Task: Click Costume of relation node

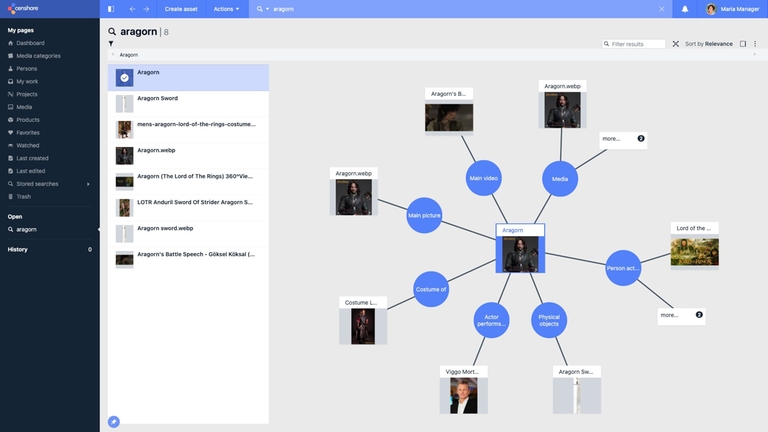Action: 431,289
